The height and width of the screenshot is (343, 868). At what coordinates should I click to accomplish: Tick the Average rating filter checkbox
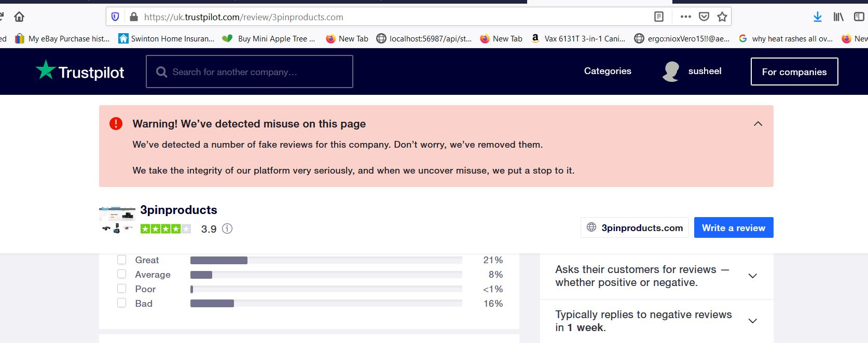tap(122, 274)
